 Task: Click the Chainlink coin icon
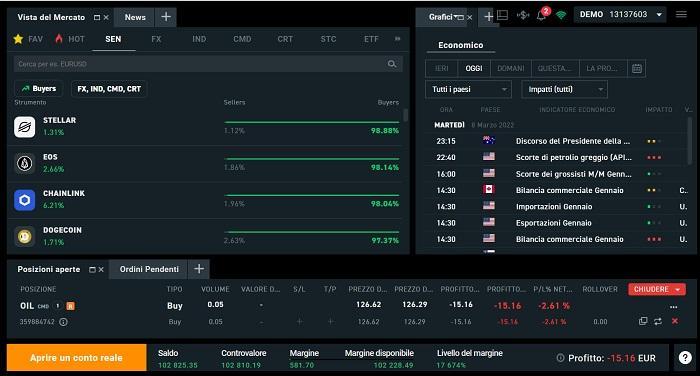(25, 200)
